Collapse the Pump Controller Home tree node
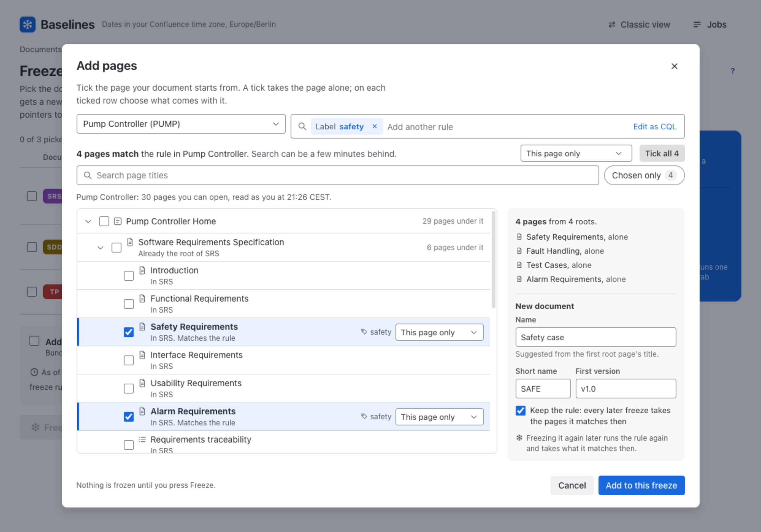This screenshot has height=532, width=761. coord(88,221)
